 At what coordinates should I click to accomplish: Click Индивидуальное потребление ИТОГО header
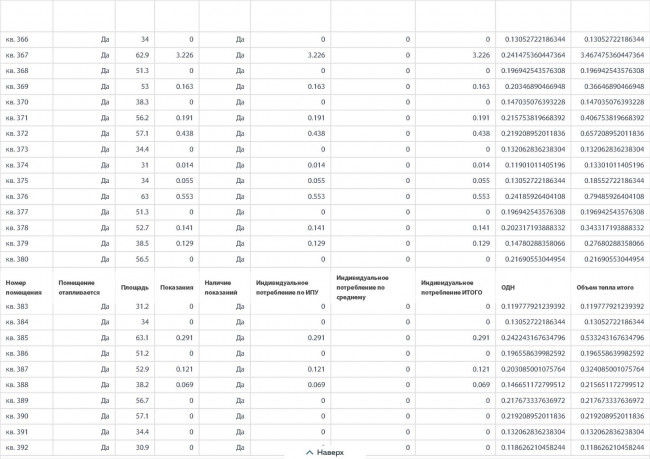[451, 287]
